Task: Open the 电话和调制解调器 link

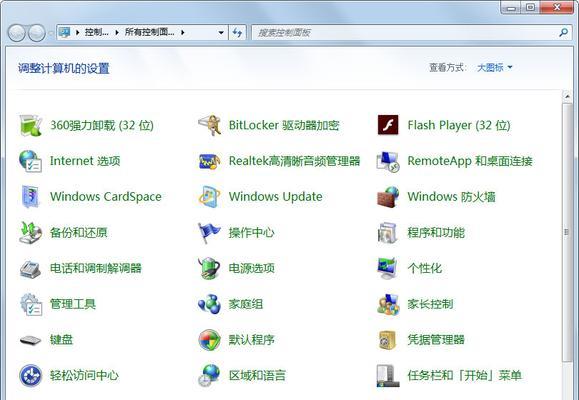Action: 96,268
